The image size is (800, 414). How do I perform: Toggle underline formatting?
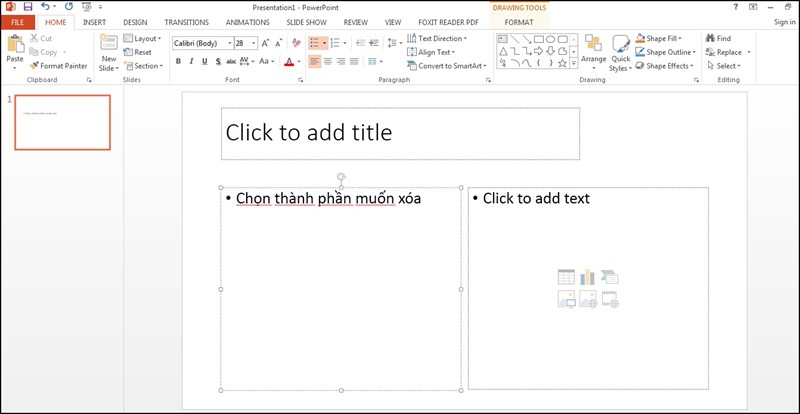(205, 61)
